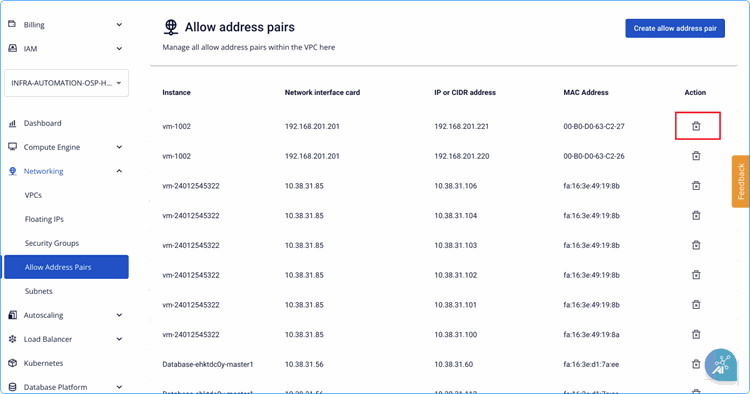Delete pair with IP 192.168.201.220
This screenshot has height=394, width=750.
click(x=696, y=156)
